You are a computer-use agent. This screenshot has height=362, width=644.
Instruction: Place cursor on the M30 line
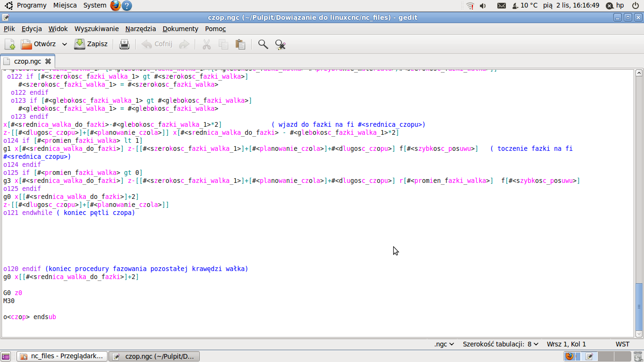9,301
